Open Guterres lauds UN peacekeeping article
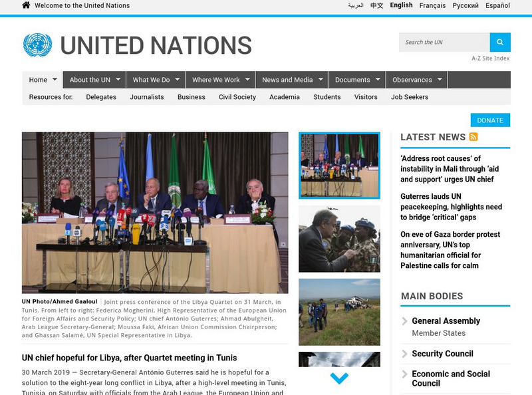Viewport: 532px width, 395px height. click(x=452, y=207)
